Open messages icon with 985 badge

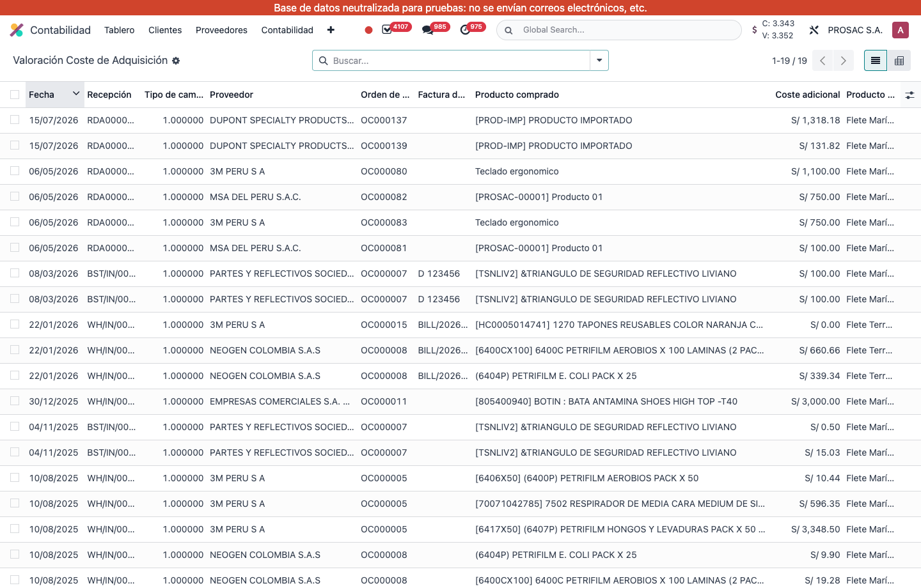pyautogui.click(x=427, y=30)
